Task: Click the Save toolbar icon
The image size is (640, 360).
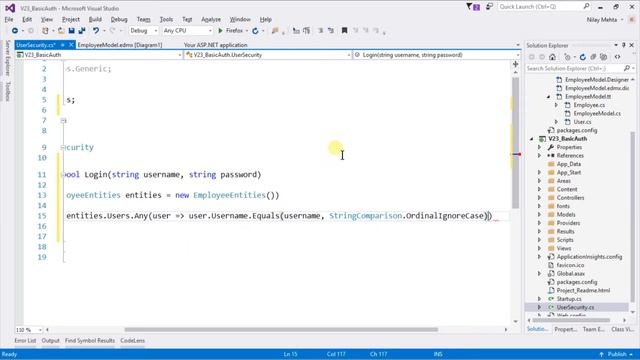Action: tap(71, 31)
